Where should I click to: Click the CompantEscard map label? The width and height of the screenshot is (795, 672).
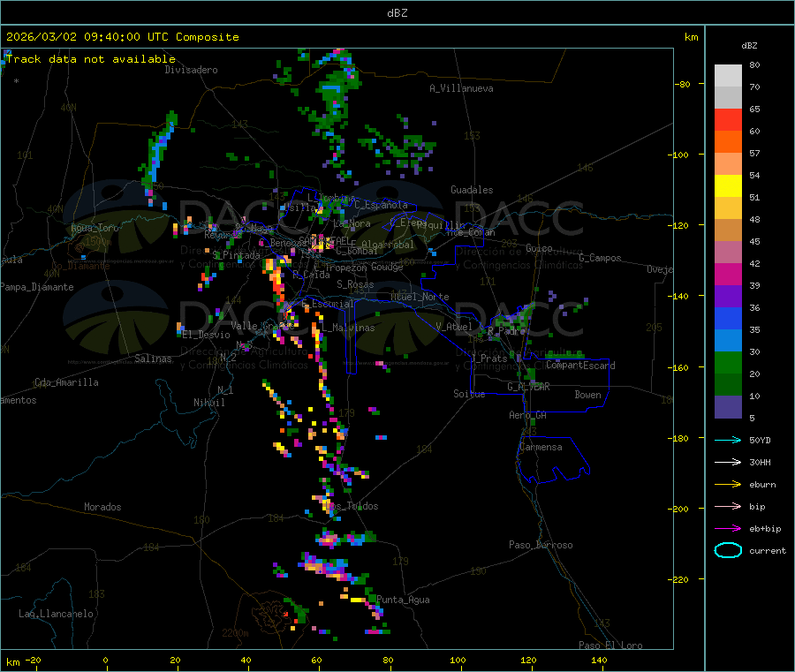(580, 366)
